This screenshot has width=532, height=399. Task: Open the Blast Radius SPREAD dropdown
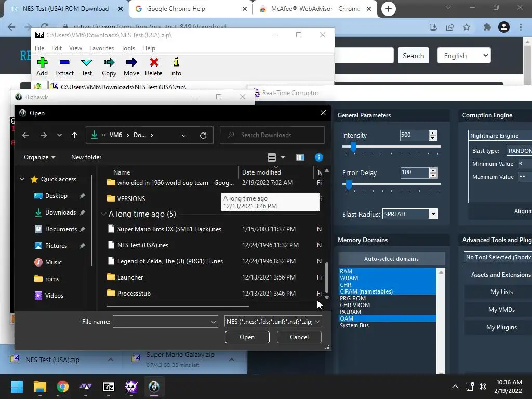[433, 214]
